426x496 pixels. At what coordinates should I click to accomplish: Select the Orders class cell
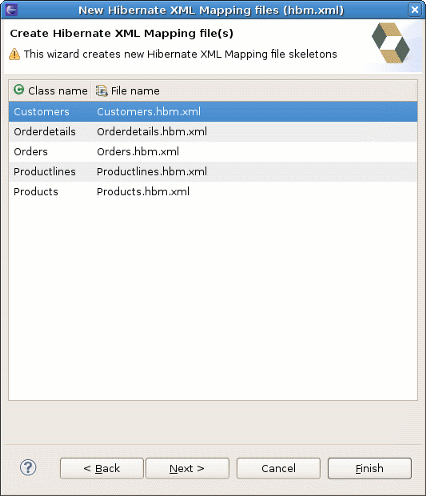31,152
